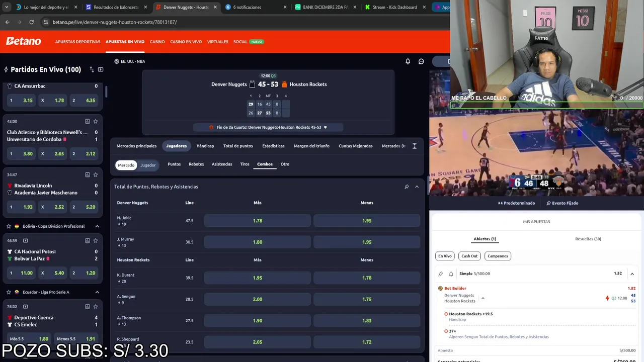Click the basketball icon next to EE. UU. - NBA
644x362 pixels.
(x=117, y=61)
